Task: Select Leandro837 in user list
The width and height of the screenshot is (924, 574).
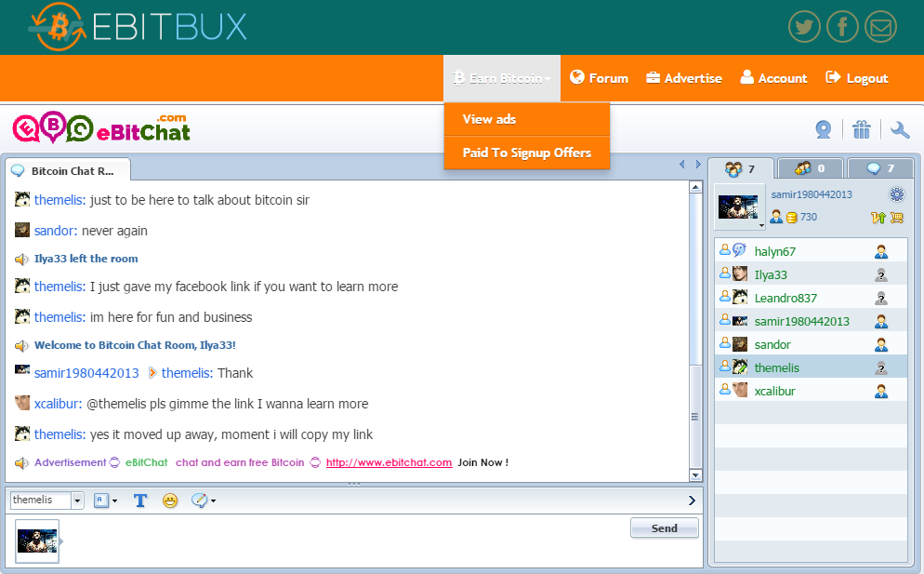Action: pos(811,298)
